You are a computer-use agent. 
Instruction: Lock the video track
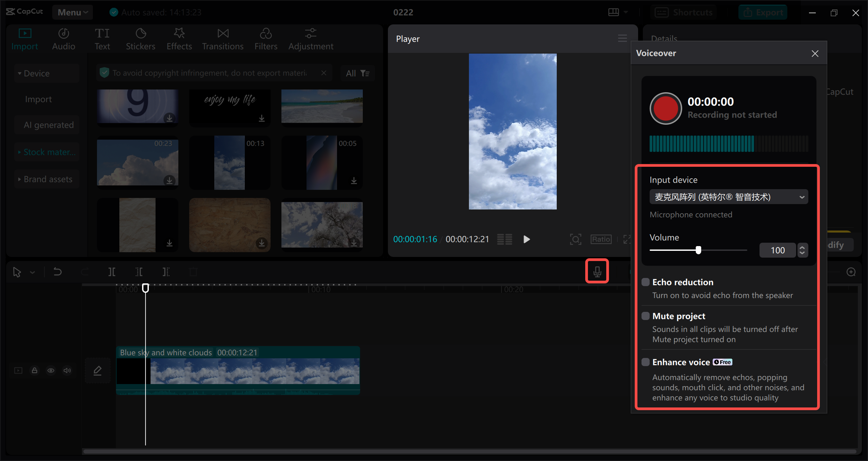pos(35,370)
